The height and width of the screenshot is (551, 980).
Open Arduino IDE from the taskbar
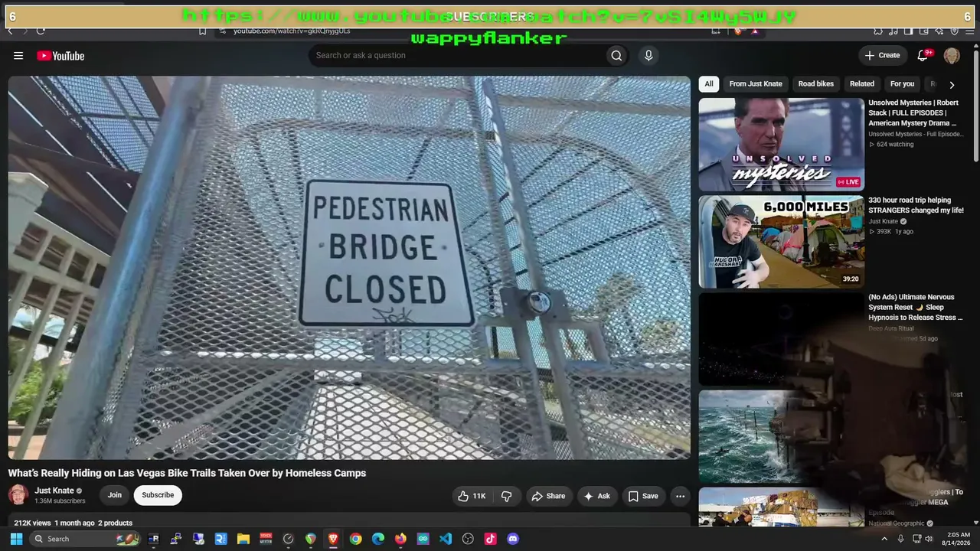tap(423, 539)
